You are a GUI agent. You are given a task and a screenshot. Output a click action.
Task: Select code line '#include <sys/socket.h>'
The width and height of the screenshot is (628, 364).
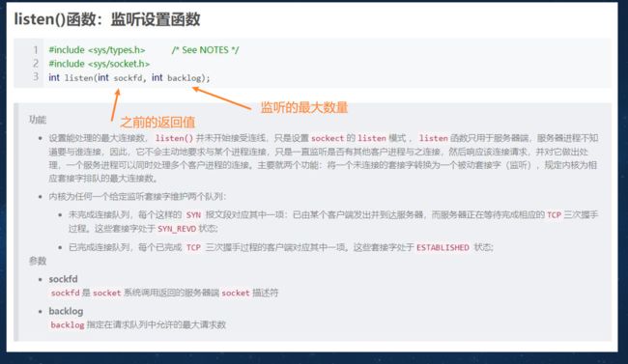click(x=99, y=64)
